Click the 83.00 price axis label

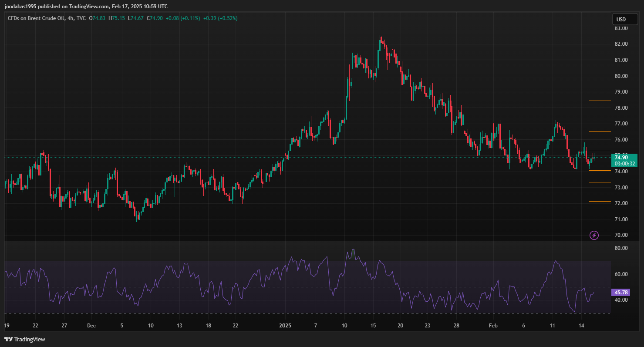click(x=621, y=28)
